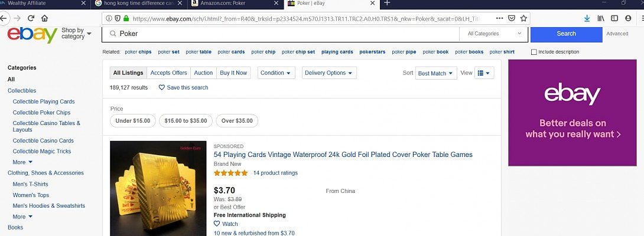Filter listings by Auction

coord(203,73)
